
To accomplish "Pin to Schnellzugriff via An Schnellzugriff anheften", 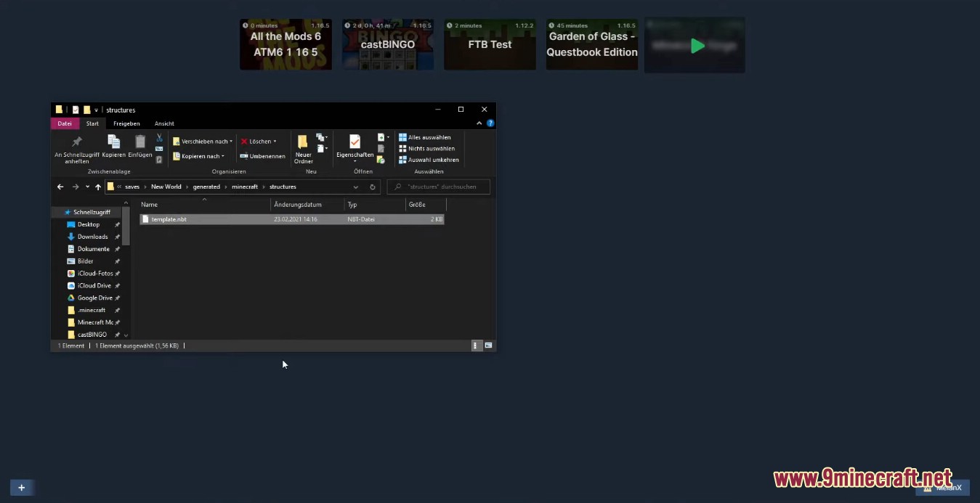I will point(76,149).
